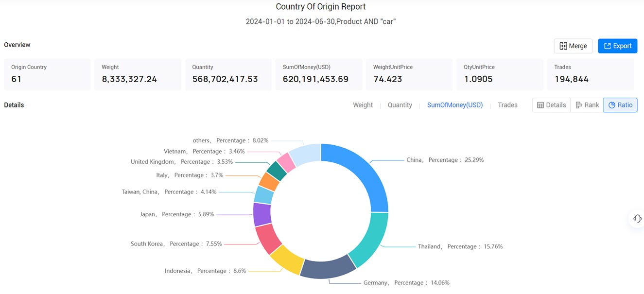Click the Export button
644x294 pixels.
617,46
